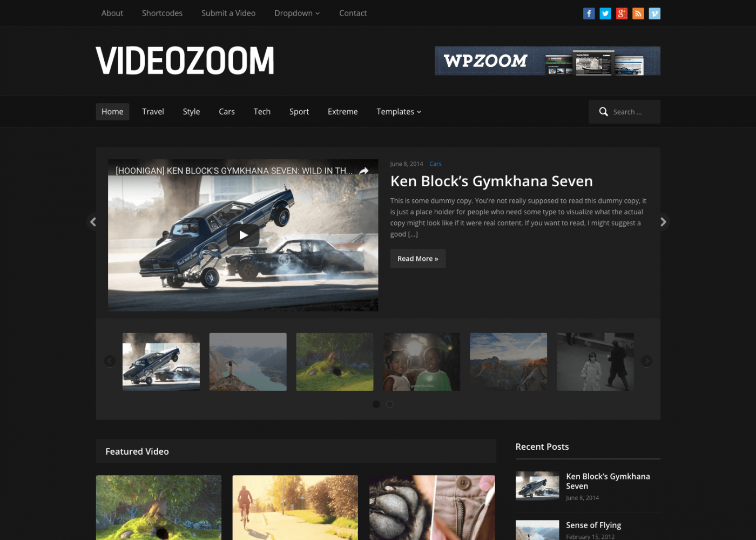Screen dimensions: 756x540
Task: Open the mountain landscape thumbnail in the carousel
Action: (508, 361)
